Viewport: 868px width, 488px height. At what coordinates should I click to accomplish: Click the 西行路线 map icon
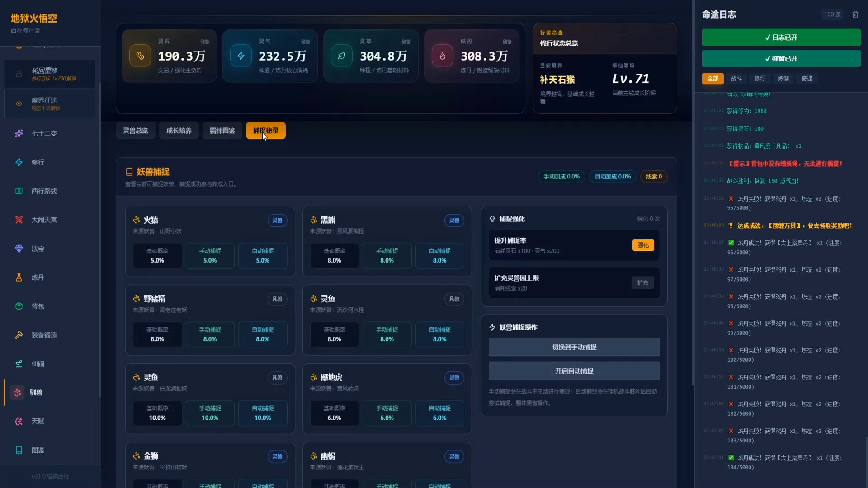point(19,191)
